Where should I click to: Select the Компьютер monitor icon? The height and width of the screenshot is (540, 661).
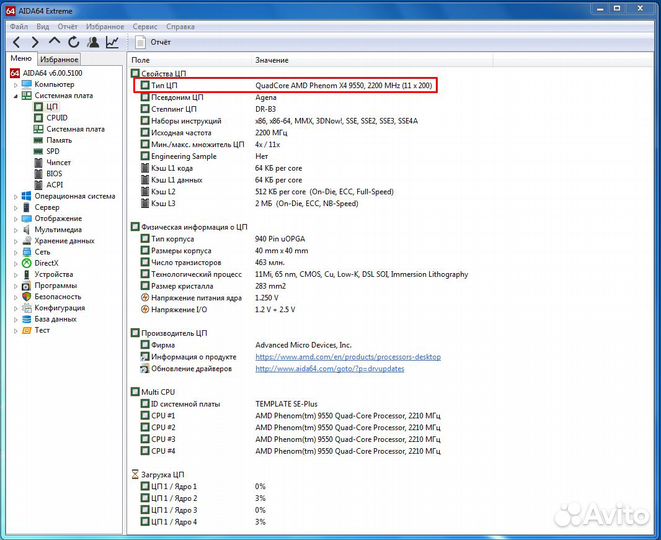click(27, 84)
